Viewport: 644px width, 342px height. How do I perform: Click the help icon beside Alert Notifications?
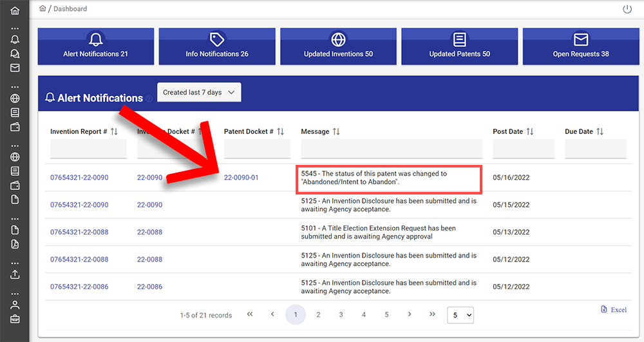pos(149,99)
